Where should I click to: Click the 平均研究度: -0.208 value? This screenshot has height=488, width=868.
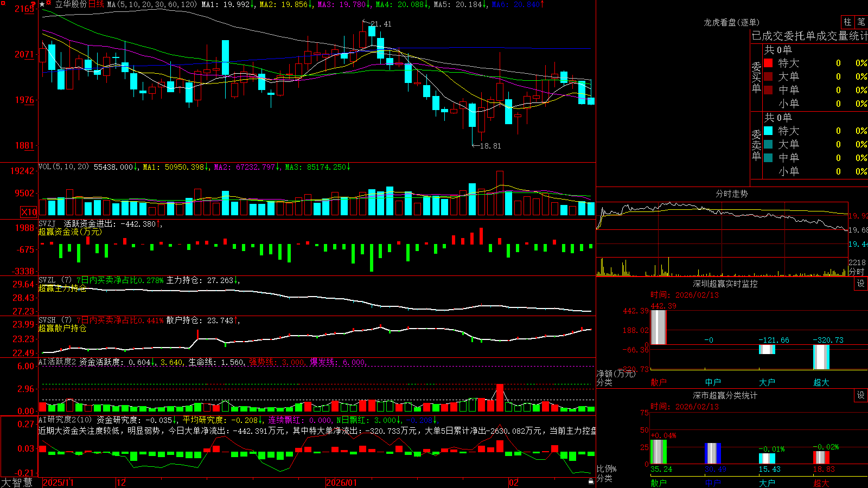pos(221,420)
